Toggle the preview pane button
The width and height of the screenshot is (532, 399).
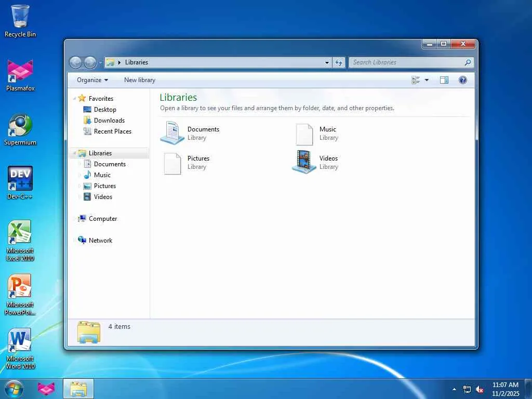444,80
